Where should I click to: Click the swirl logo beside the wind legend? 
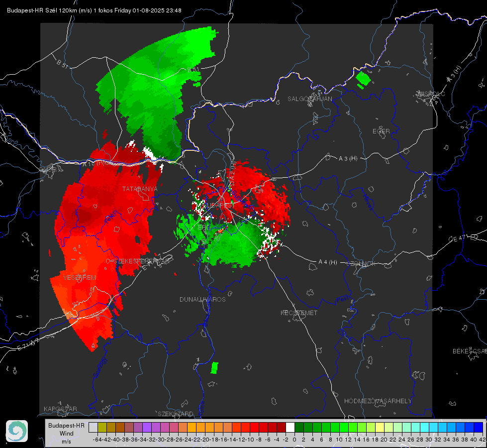tap(17, 431)
